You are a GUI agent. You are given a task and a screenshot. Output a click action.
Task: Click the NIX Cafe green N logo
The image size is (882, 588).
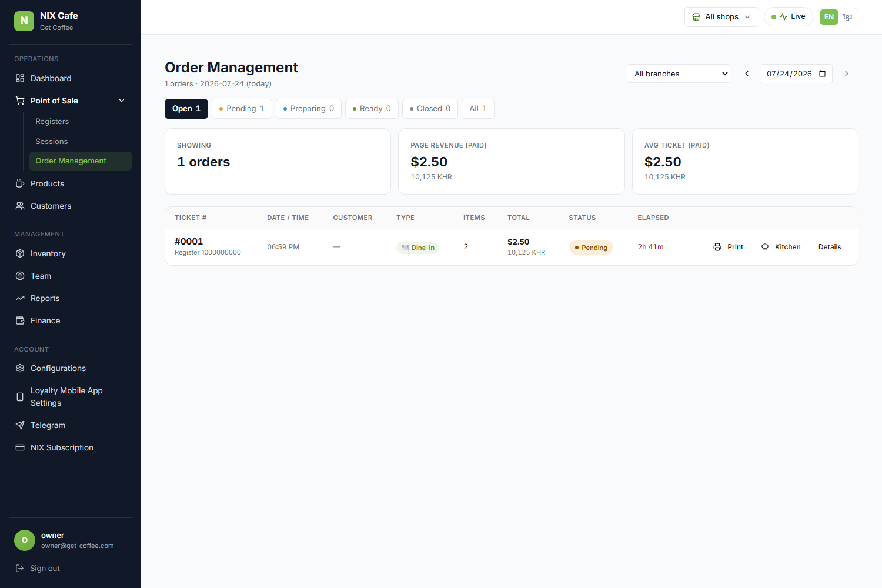pos(24,21)
